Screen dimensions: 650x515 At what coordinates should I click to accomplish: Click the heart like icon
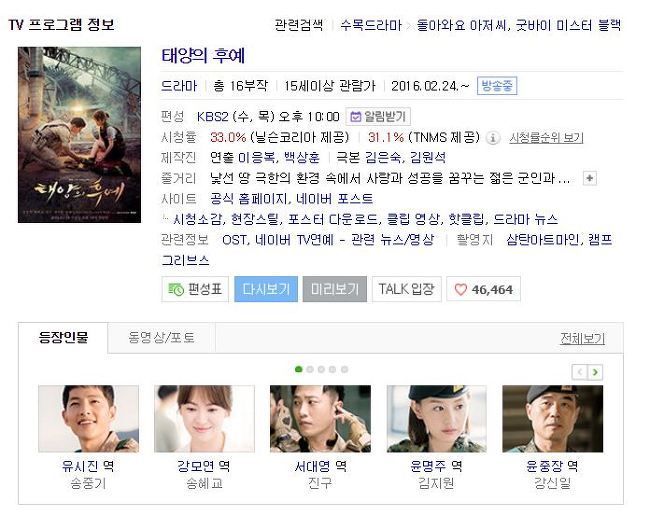tap(461, 289)
